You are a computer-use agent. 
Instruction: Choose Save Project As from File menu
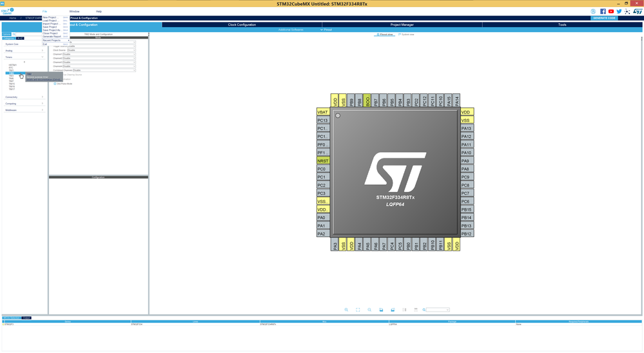pyautogui.click(x=55, y=30)
